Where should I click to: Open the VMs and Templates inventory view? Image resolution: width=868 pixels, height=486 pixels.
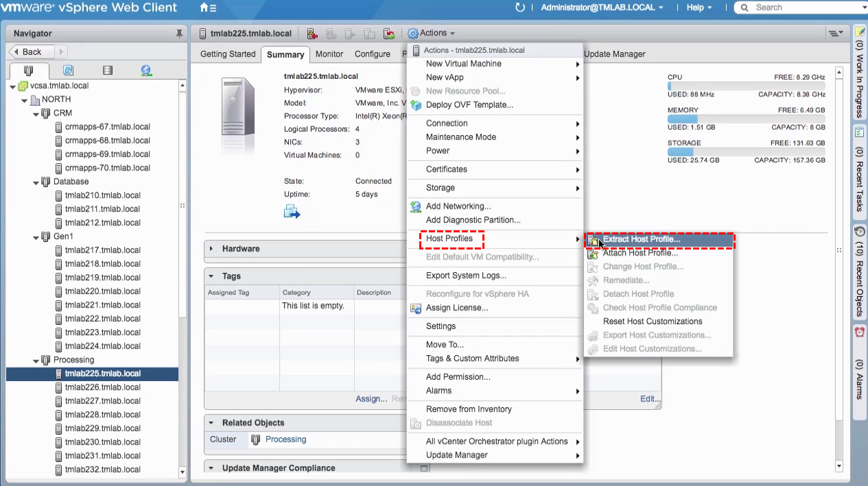click(x=69, y=70)
